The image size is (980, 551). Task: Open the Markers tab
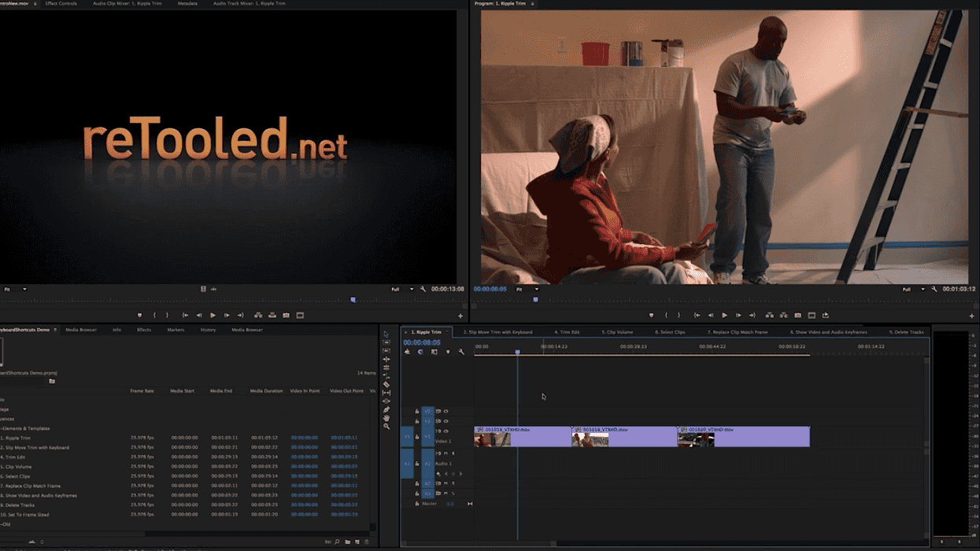176,330
